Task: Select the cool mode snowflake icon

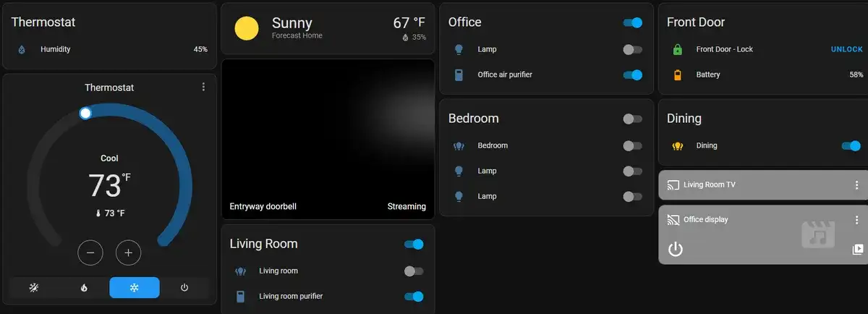Action: coord(135,287)
